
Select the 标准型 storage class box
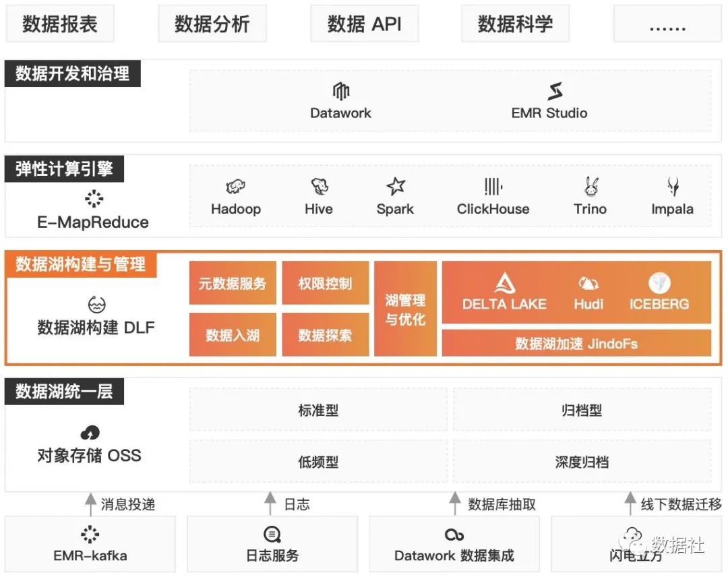[318, 410]
